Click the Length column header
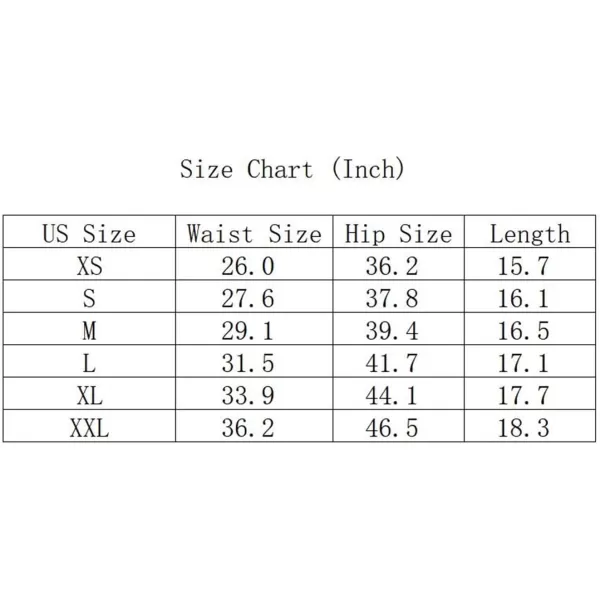The height and width of the screenshot is (600, 600). pyautogui.click(x=530, y=234)
